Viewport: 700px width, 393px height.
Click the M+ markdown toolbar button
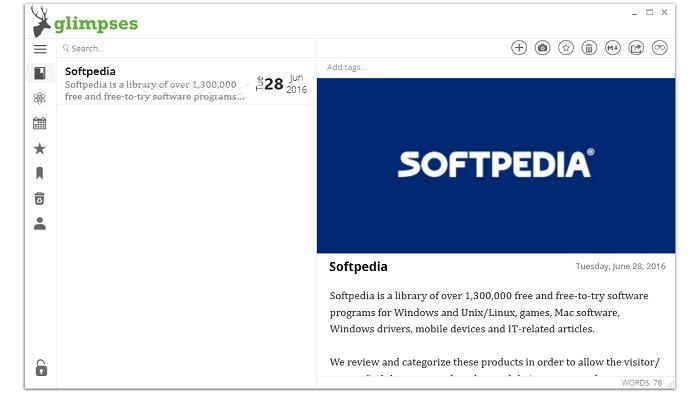pyautogui.click(x=612, y=48)
